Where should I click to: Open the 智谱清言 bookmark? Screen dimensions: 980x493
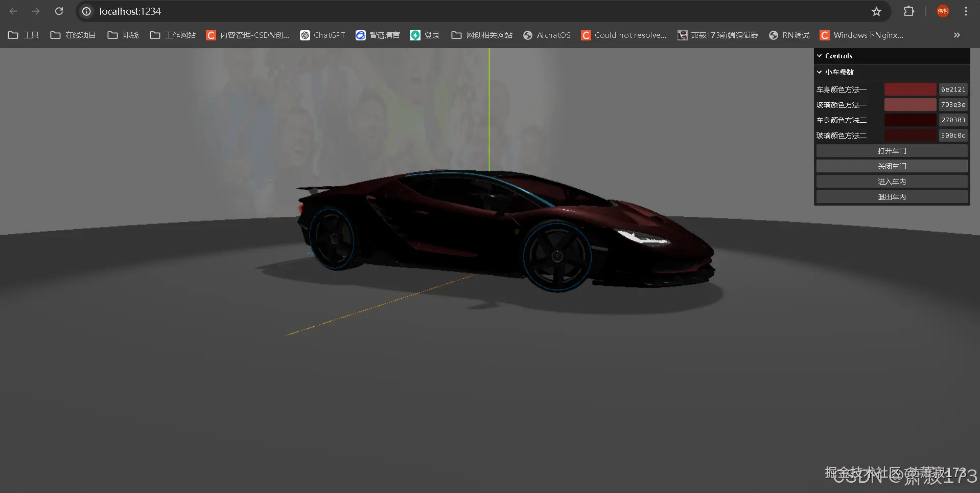pos(378,35)
